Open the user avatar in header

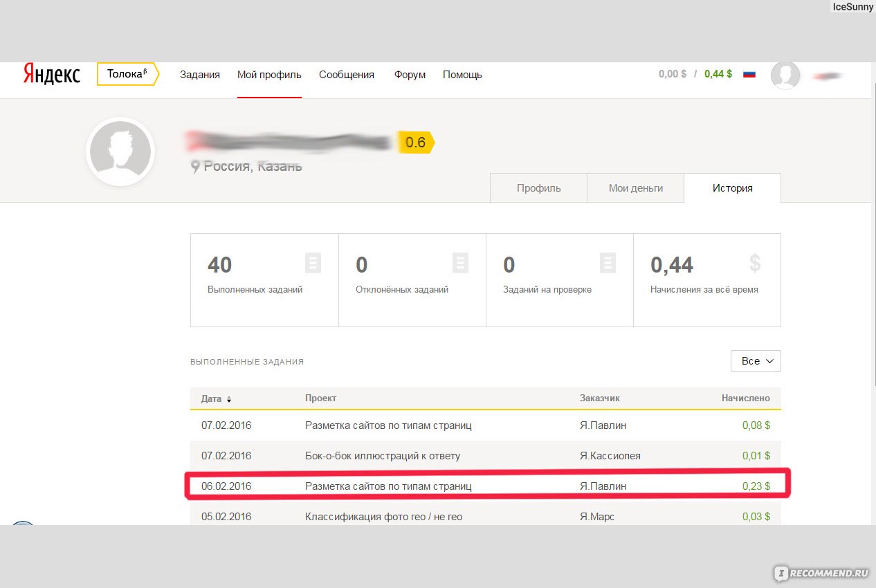coord(785,75)
